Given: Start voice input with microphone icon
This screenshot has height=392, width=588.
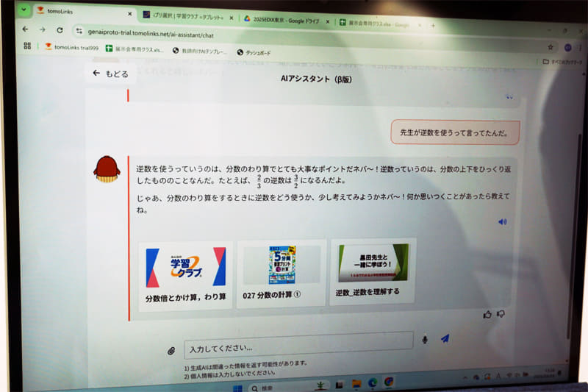Looking at the screenshot, I should [x=425, y=340].
